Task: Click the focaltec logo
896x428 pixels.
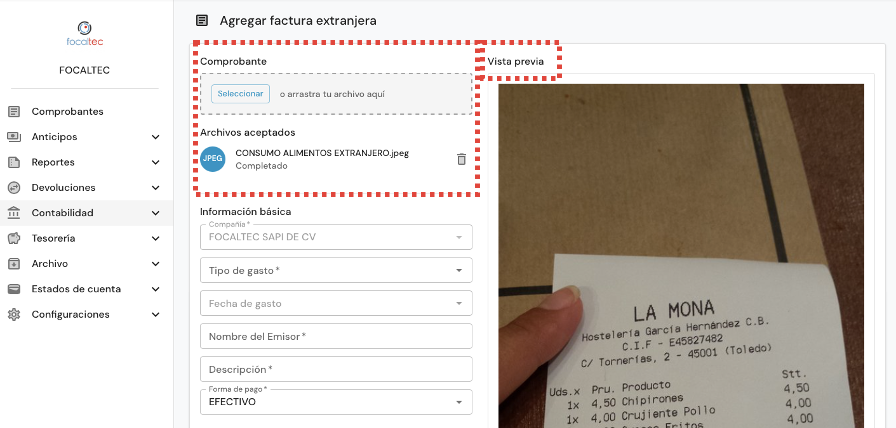Action: click(85, 34)
